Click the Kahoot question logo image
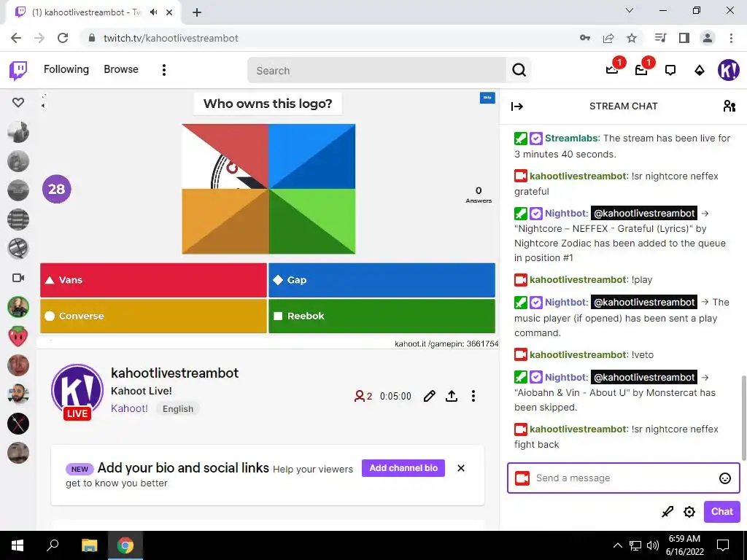The image size is (747, 560). (268, 189)
